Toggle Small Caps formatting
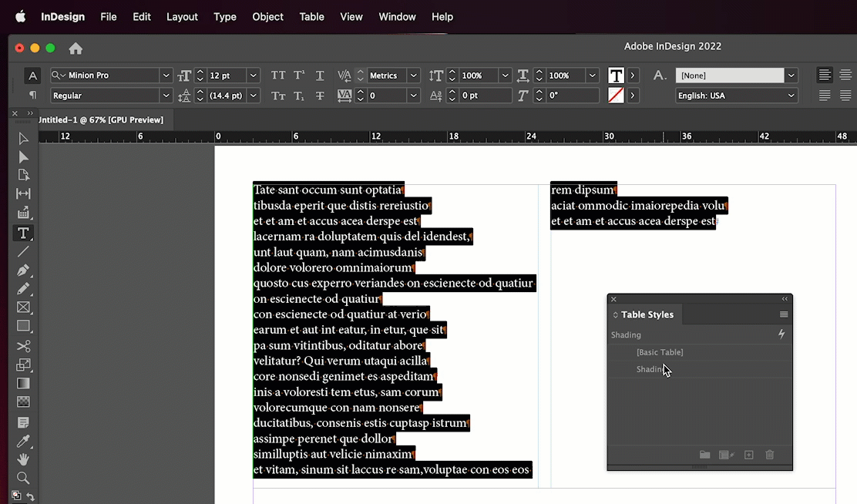Screen dimensions: 857x504 tap(278, 96)
